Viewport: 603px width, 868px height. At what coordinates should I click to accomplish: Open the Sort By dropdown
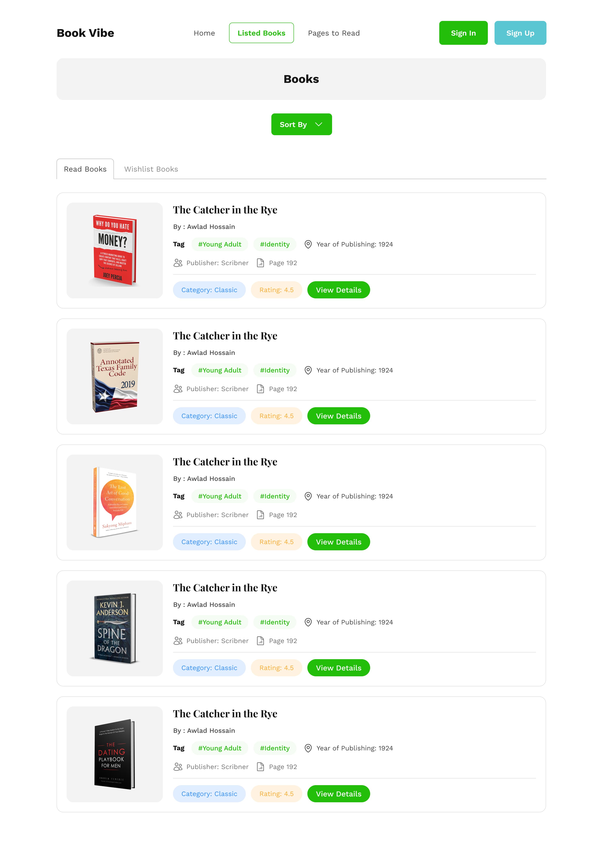(301, 124)
